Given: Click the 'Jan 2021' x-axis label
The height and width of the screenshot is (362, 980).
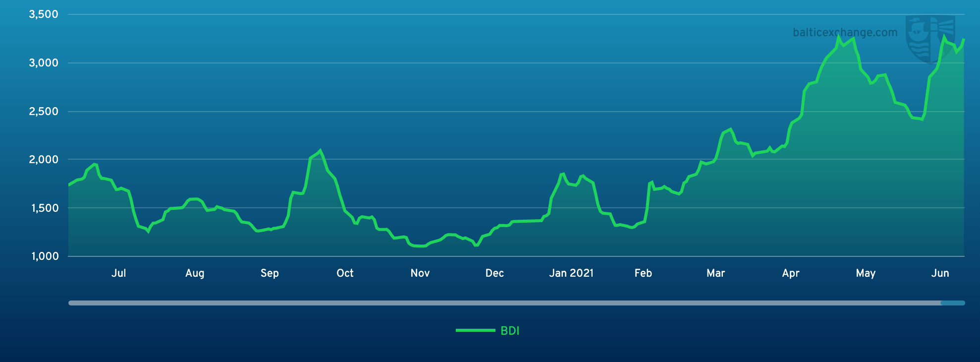Looking at the screenshot, I should [x=571, y=273].
